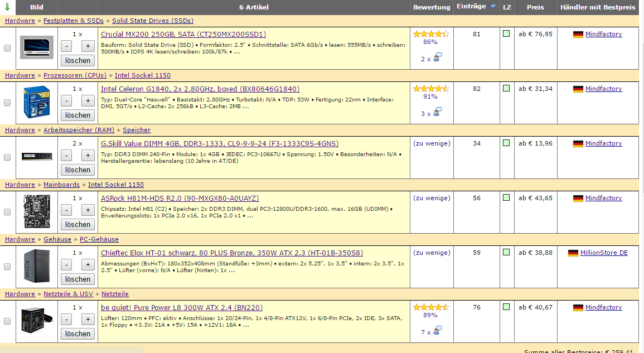Increase quantity of Intel Celeron G1840

coord(88,101)
